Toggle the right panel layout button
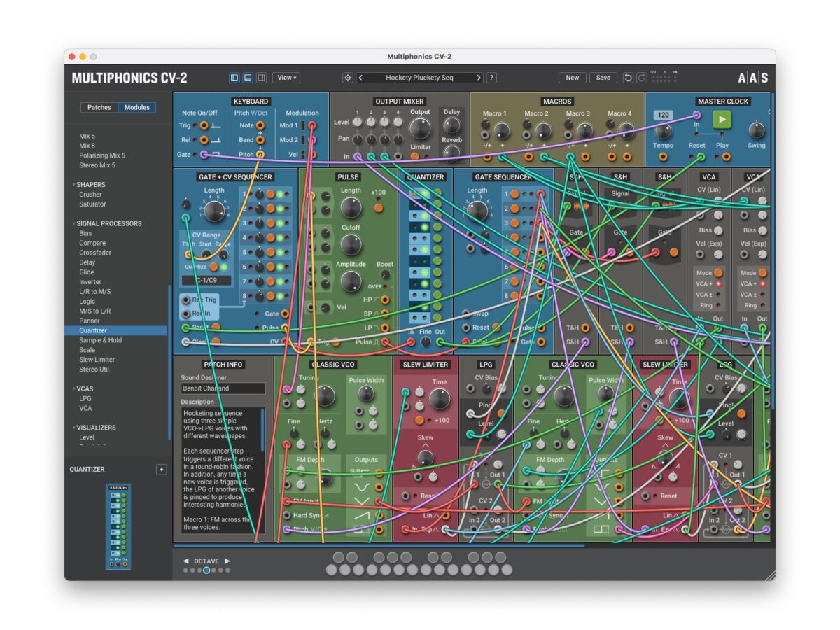The height and width of the screenshot is (630, 840). tap(261, 78)
